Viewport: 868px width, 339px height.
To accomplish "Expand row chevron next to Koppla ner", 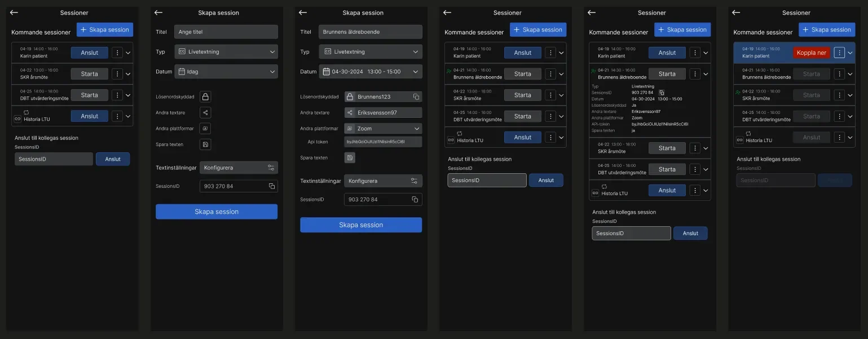I will pos(850,53).
